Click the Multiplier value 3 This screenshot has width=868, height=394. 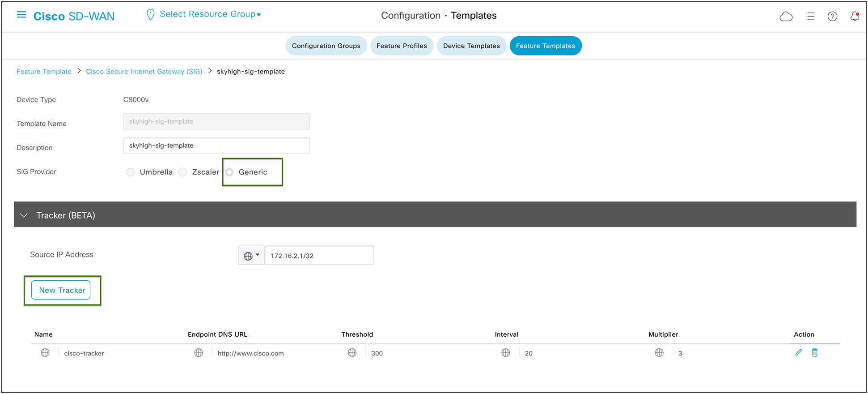point(680,353)
